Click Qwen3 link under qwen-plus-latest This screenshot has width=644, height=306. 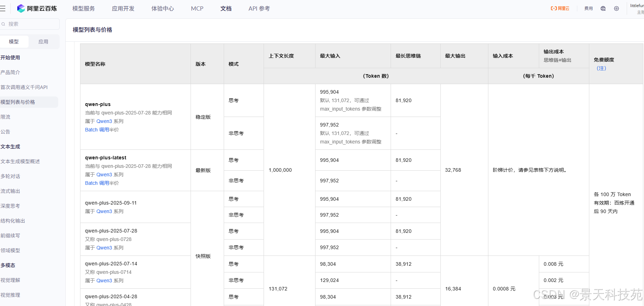(104, 175)
